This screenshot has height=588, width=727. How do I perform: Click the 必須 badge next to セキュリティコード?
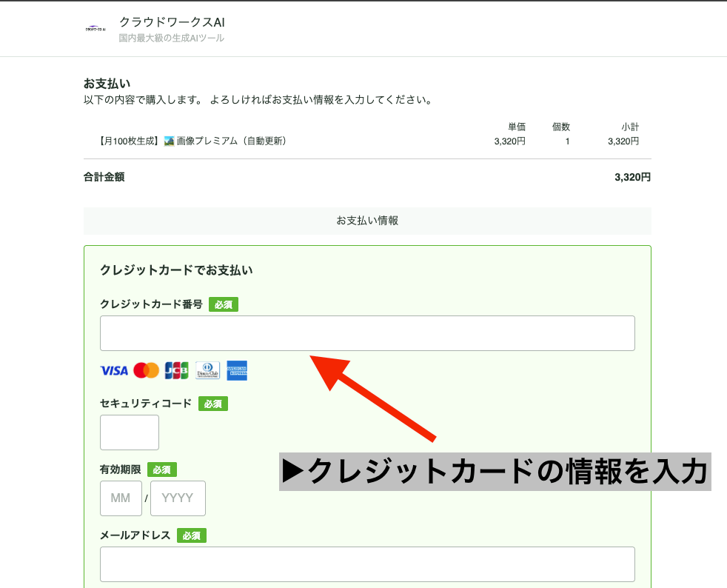[x=213, y=404]
